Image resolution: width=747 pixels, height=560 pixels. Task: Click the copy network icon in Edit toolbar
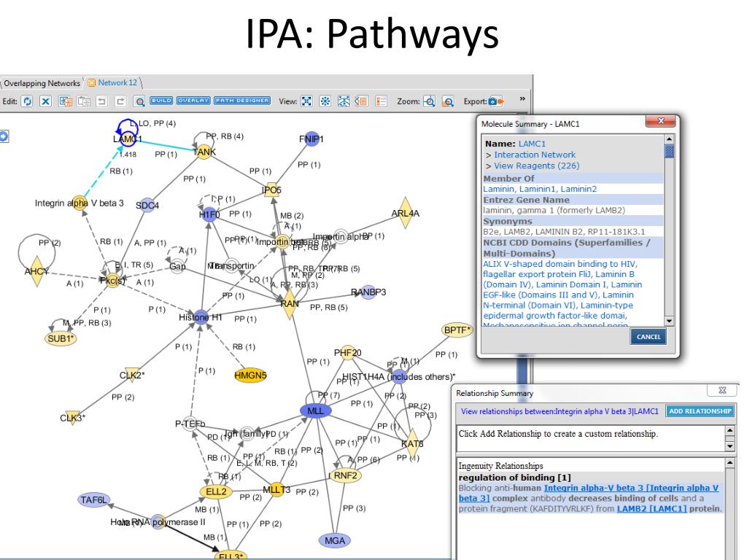point(65,101)
